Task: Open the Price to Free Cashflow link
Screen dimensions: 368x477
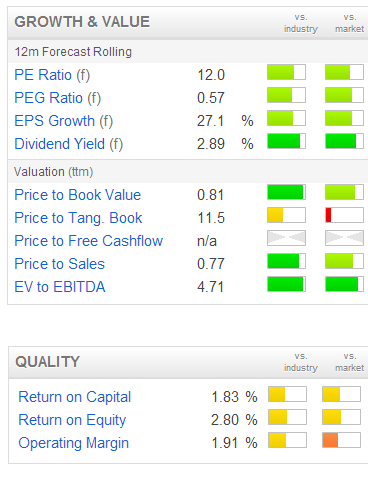Action: point(89,241)
